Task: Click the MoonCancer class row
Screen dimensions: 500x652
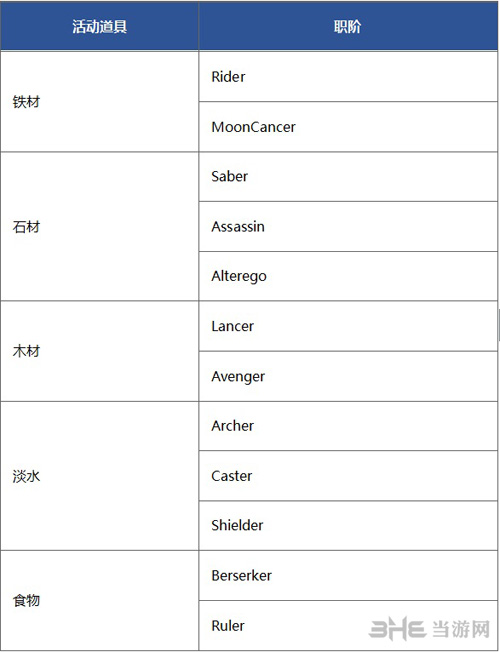Action: point(348,127)
